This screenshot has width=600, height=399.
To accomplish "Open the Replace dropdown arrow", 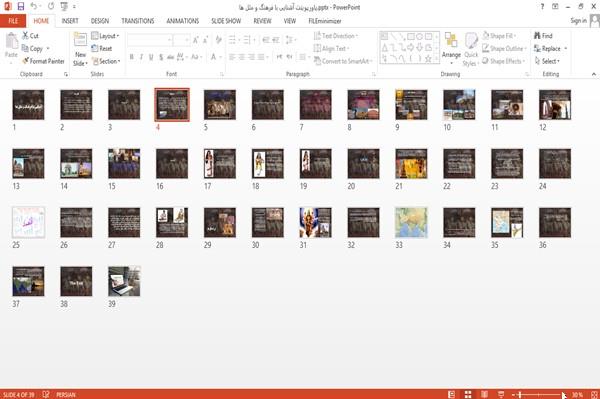I will (566, 48).
